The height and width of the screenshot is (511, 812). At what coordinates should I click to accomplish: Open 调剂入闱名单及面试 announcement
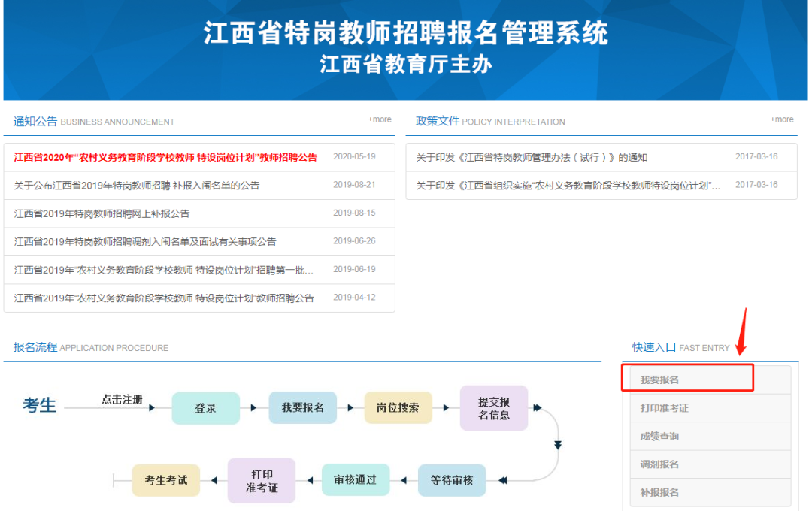click(x=144, y=242)
